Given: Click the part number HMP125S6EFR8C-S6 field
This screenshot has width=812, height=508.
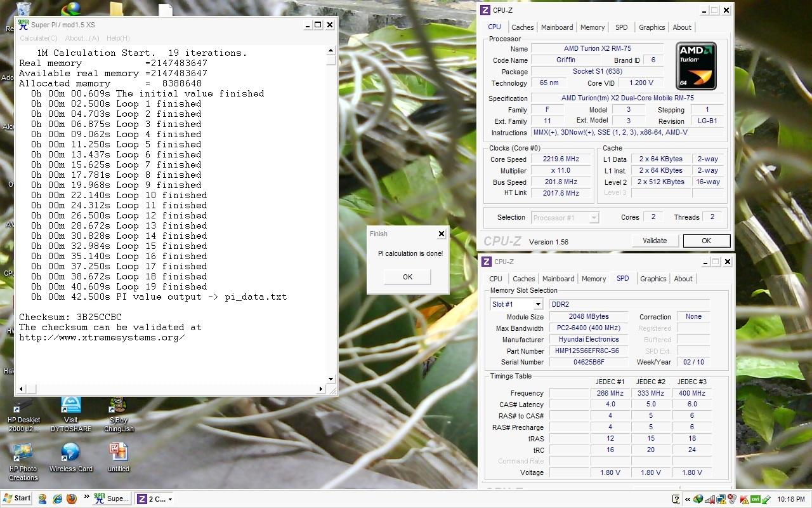Looking at the screenshot, I should pos(587,351).
